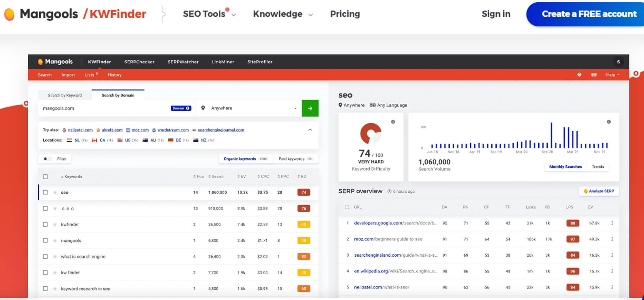Image resolution: width=644 pixels, height=300 pixels.
Task: Click the red 74 KD badge for seo
Action: click(x=304, y=192)
